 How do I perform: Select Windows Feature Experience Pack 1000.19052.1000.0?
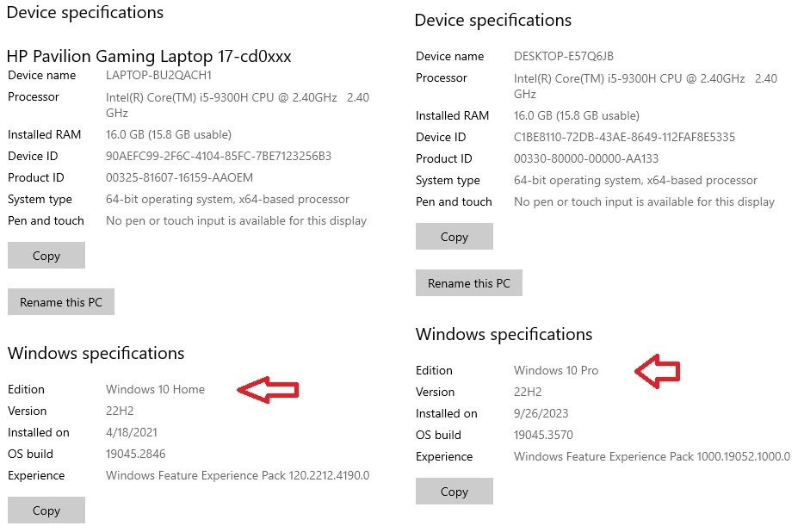tap(652, 456)
